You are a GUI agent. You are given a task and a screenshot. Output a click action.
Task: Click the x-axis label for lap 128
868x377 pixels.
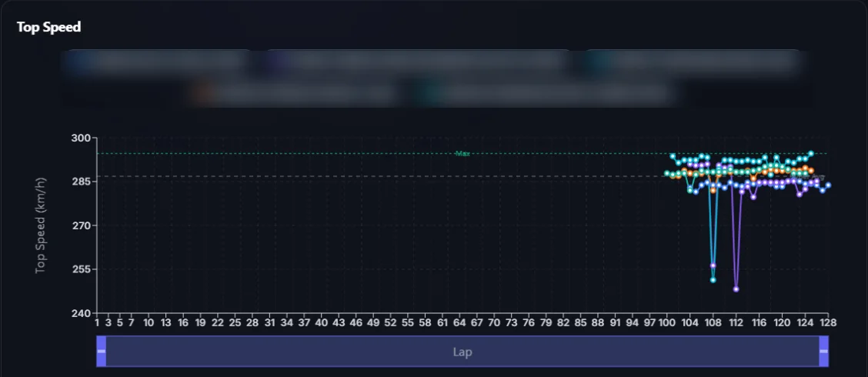click(x=828, y=322)
